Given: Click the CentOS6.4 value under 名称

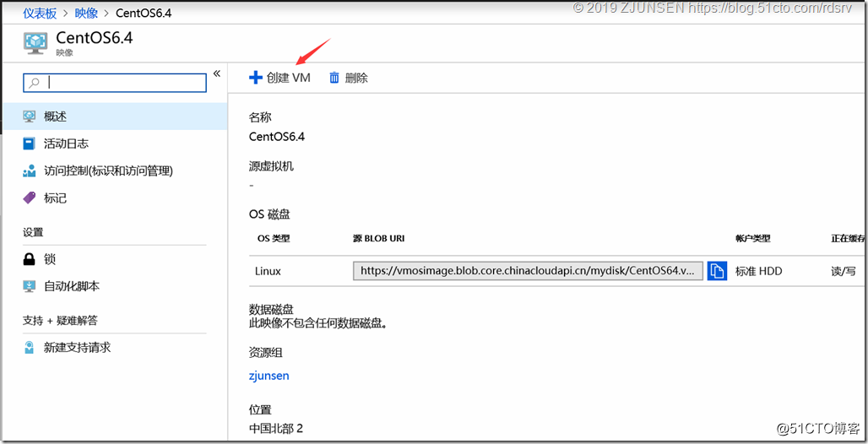Looking at the screenshot, I should pyautogui.click(x=277, y=137).
